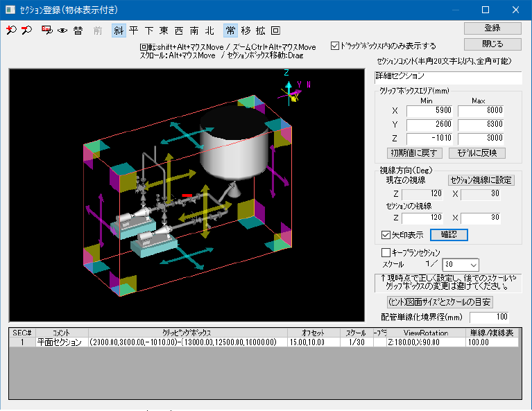Image resolution: width=532 pixels, height=411 pixels.
Task: Click the Z:180.00,X:90.00 rotation cell
Action: tap(426, 342)
